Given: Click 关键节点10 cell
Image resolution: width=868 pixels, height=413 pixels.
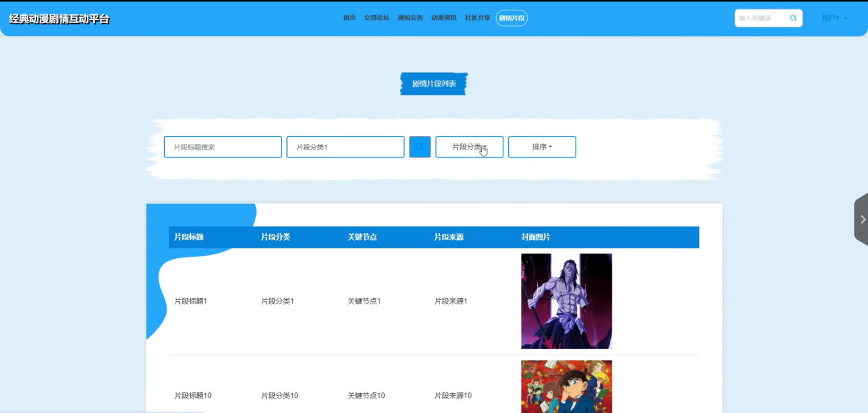Looking at the screenshot, I should [367, 395].
